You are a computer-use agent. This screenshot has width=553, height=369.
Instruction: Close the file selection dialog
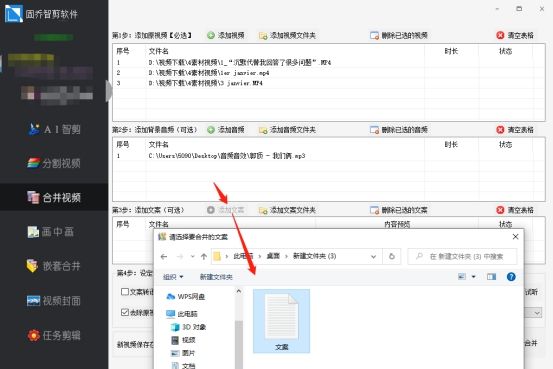click(x=515, y=237)
